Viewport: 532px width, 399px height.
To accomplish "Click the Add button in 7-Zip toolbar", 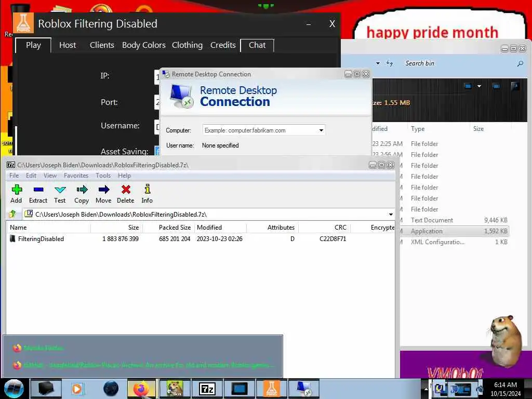I will (x=16, y=194).
